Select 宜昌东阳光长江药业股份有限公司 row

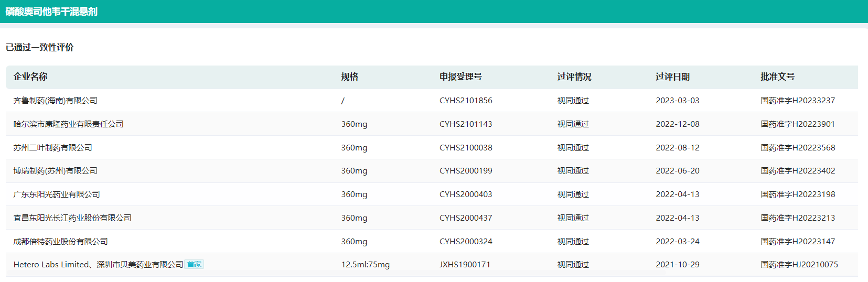click(x=72, y=218)
